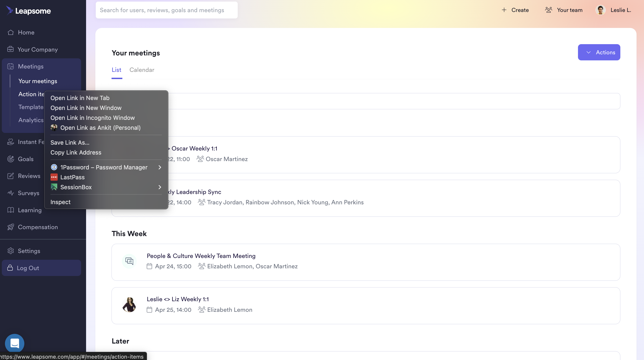Select 1Password – Password Manager entry
Screen dimensions: 644x360
pyautogui.click(x=106, y=167)
